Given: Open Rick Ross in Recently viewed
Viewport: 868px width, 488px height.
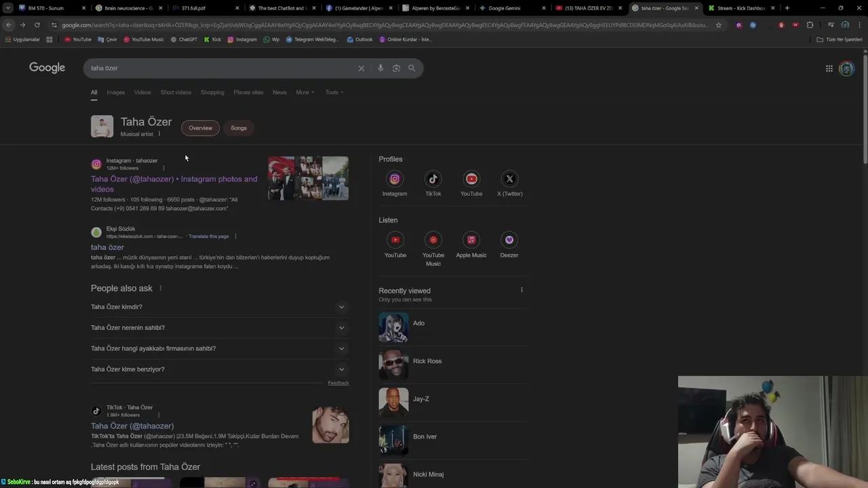Looking at the screenshot, I should pos(452,365).
